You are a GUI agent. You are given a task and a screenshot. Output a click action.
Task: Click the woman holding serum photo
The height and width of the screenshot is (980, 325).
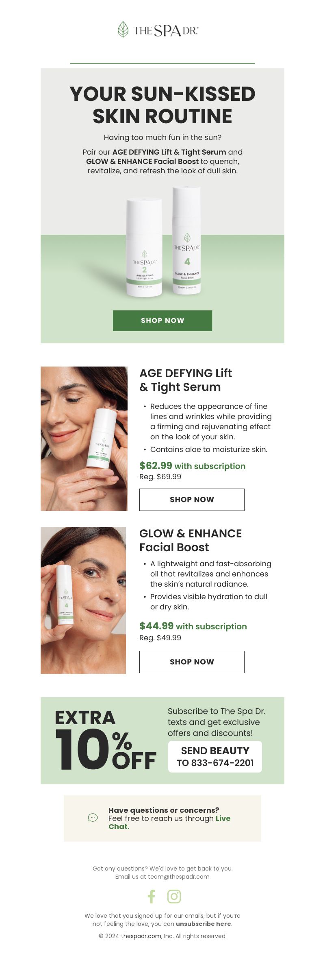(x=84, y=439)
